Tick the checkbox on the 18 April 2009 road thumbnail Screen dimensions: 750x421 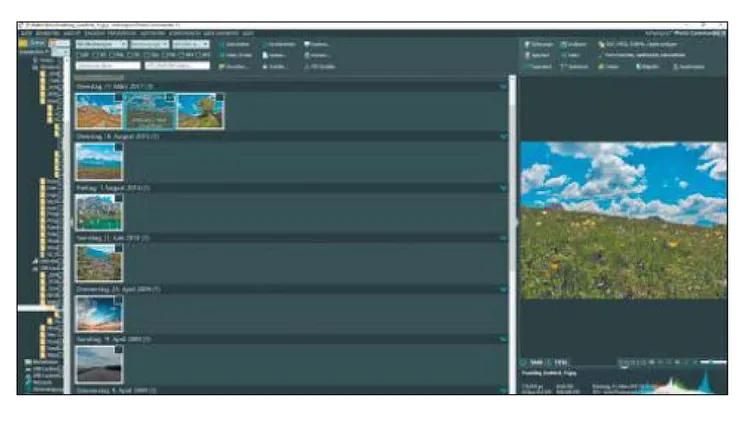point(119,350)
